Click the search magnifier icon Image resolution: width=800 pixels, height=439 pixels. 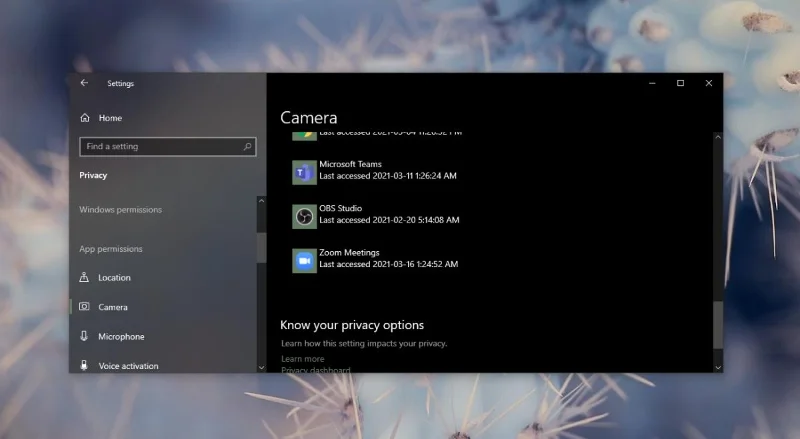pyautogui.click(x=247, y=147)
